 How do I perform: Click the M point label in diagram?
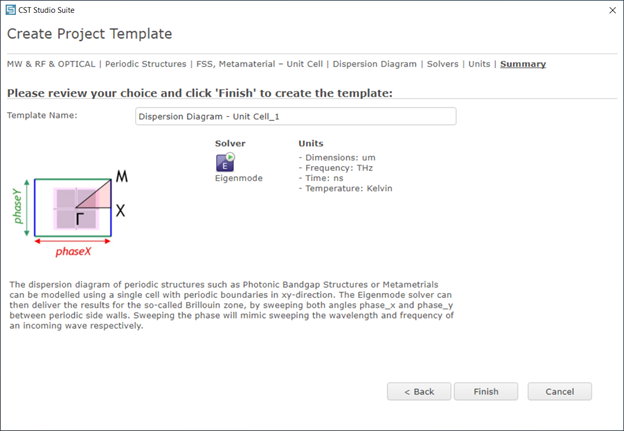(x=121, y=176)
